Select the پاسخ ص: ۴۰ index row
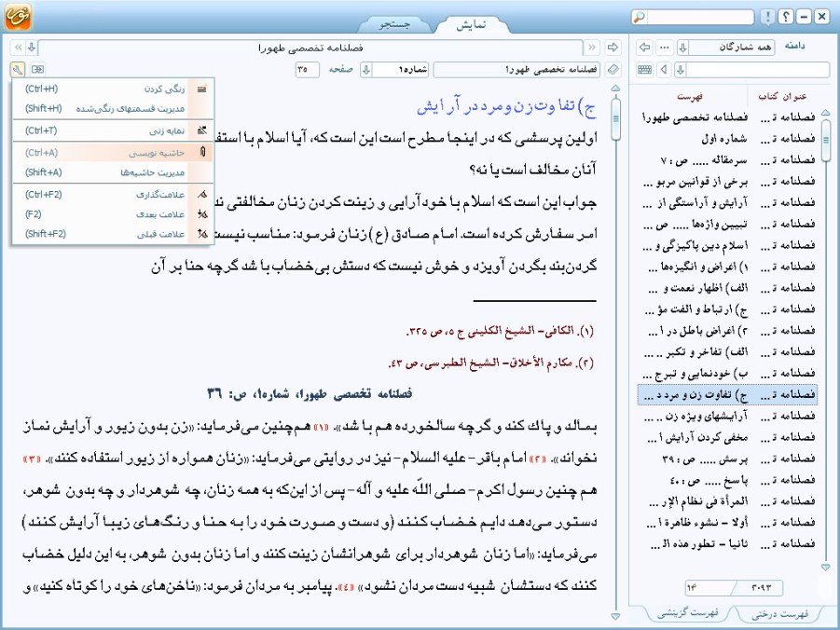Viewport: 840px width, 630px height. click(727, 479)
